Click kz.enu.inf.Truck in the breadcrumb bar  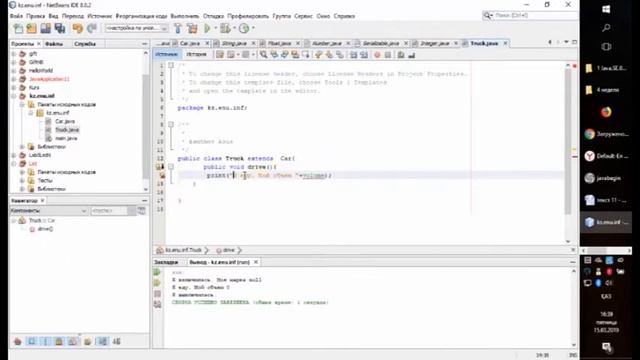[183, 250]
